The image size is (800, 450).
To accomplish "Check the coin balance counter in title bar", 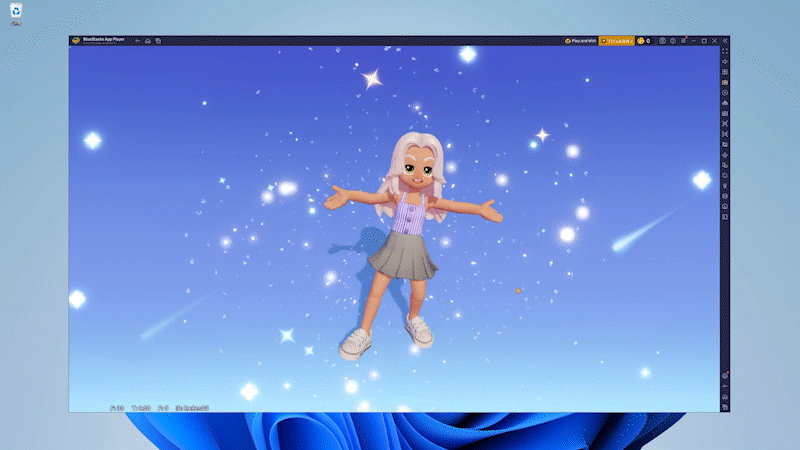I will 643,41.
